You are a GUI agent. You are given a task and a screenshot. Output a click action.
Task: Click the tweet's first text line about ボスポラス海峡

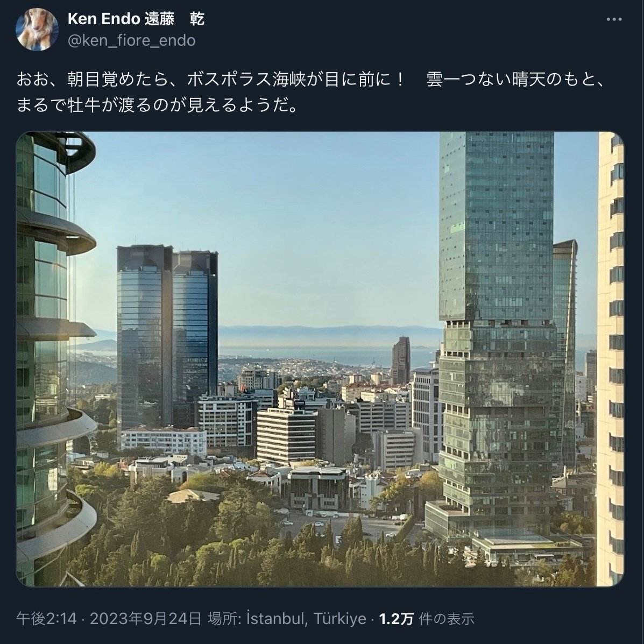pos(311,79)
